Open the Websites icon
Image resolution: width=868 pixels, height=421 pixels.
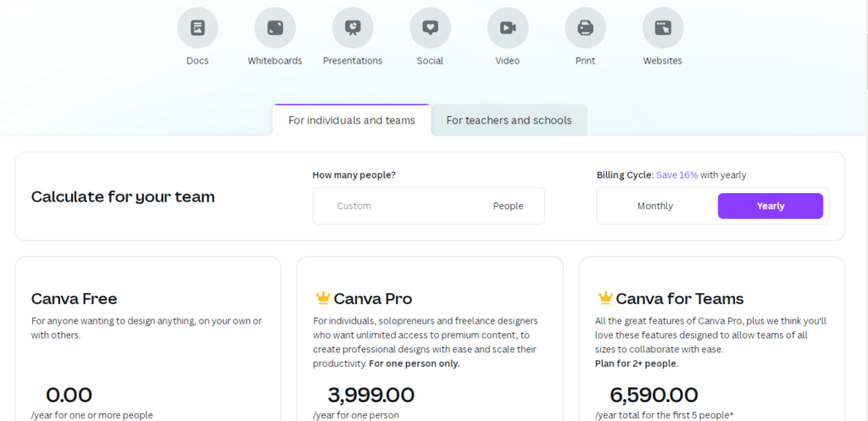tap(663, 28)
